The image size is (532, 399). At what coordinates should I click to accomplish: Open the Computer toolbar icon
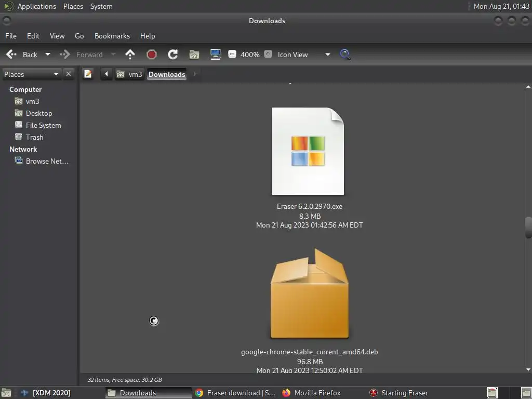[x=216, y=54]
